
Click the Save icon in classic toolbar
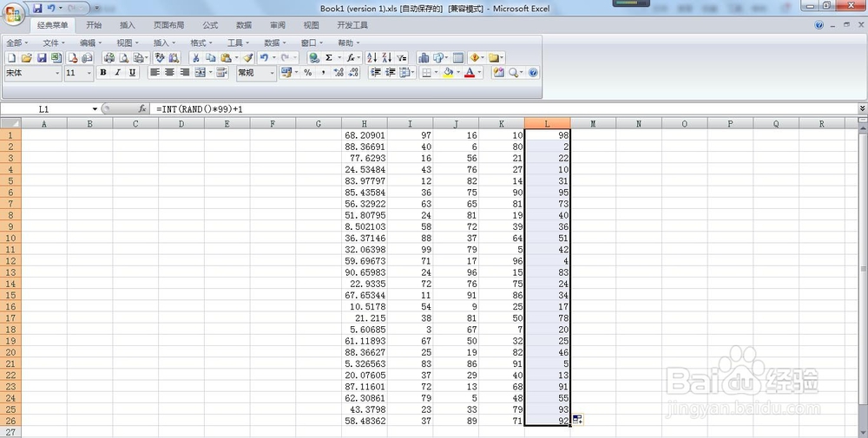[42, 57]
